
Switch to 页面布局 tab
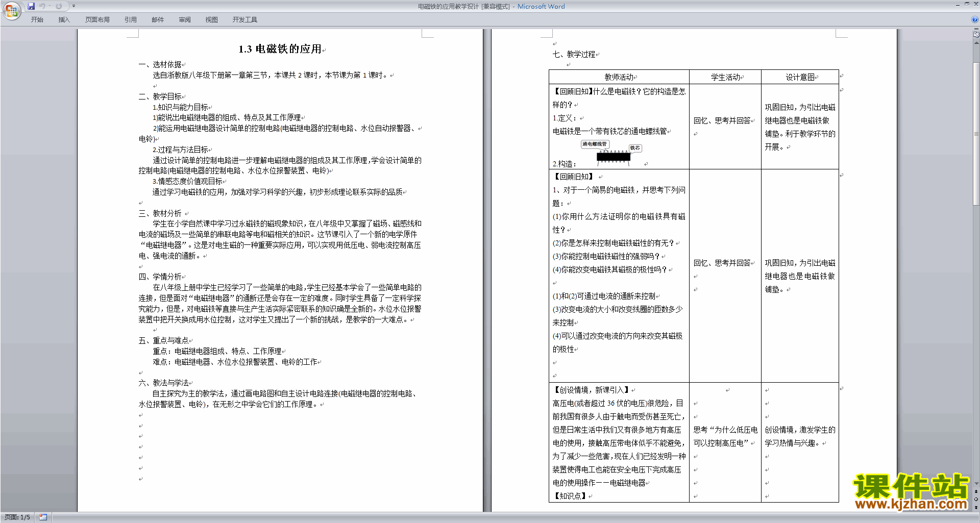tap(97, 20)
